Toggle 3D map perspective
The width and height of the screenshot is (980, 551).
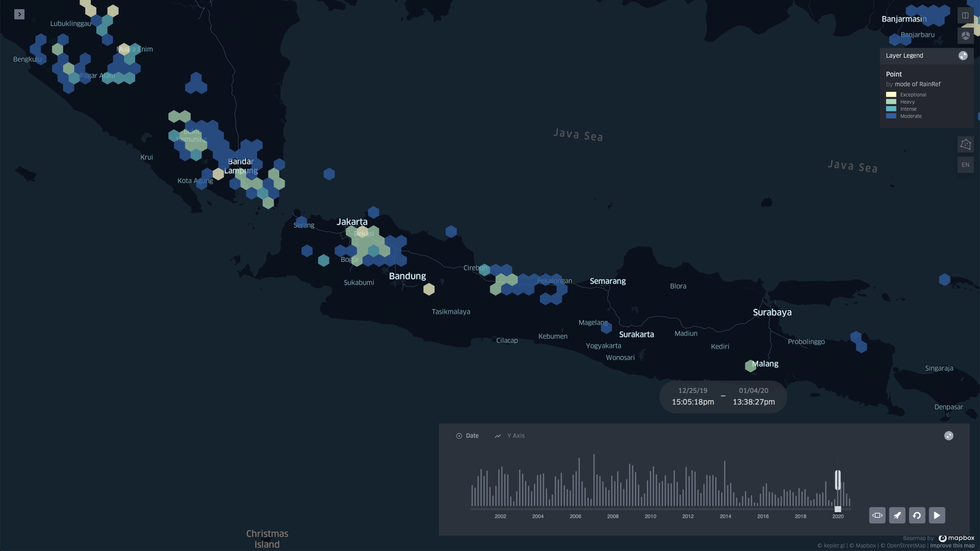(965, 36)
